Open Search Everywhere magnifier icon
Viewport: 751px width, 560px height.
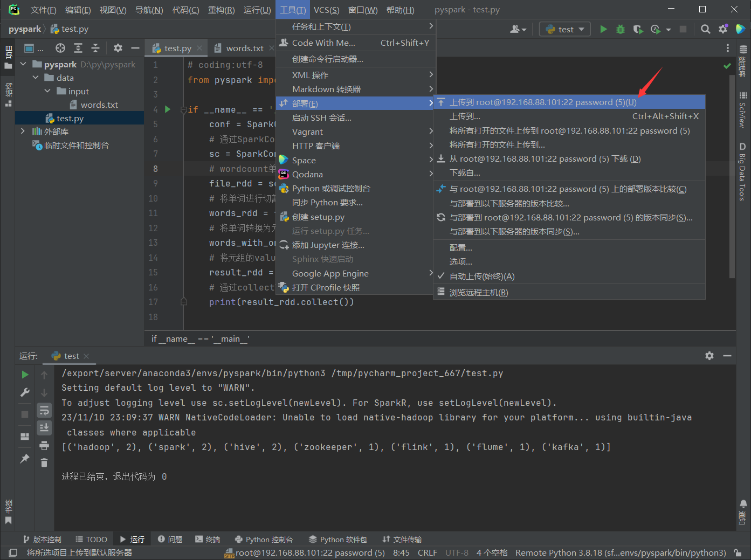pos(705,29)
